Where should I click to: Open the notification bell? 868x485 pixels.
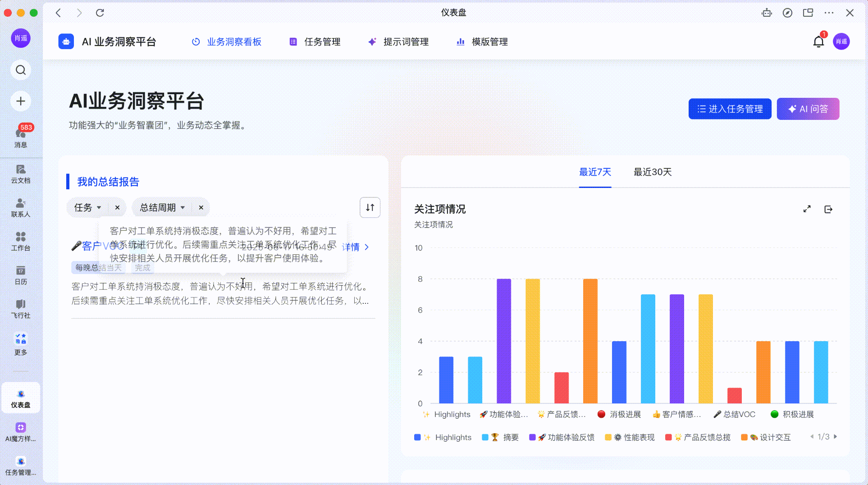(818, 42)
